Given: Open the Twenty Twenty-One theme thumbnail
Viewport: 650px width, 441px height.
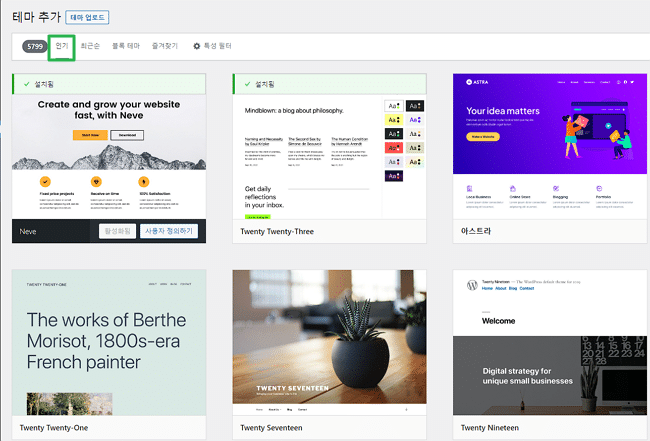Looking at the screenshot, I should (109, 342).
